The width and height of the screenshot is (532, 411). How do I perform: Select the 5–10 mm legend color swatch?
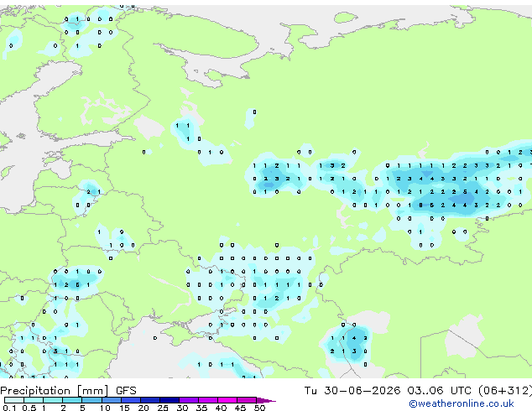click(91, 400)
